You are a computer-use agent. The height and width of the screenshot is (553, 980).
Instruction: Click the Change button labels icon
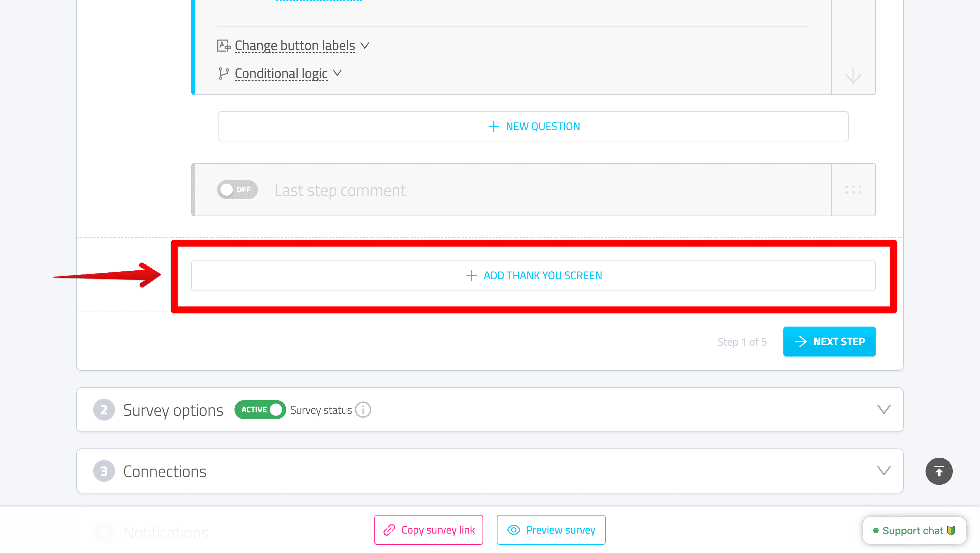pyautogui.click(x=224, y=46)
